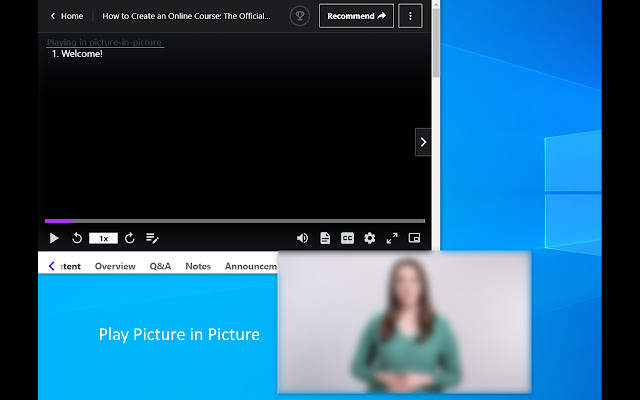Image resolution: width=640 pixels, height=400 pixels.
Task: Toggle closed captions CC
Action: [x=347, y=238]
